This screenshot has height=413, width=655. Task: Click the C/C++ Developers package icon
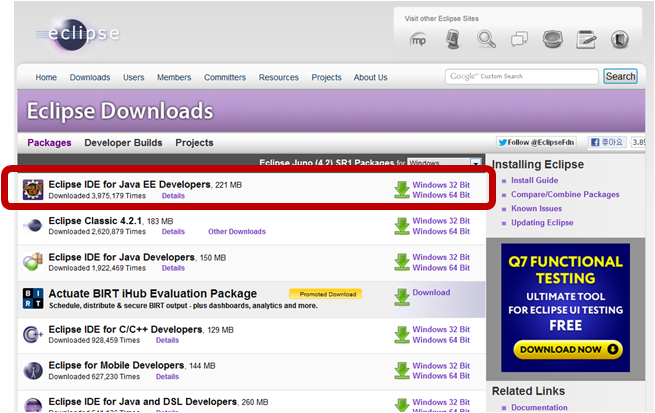(x=33, y=334)
